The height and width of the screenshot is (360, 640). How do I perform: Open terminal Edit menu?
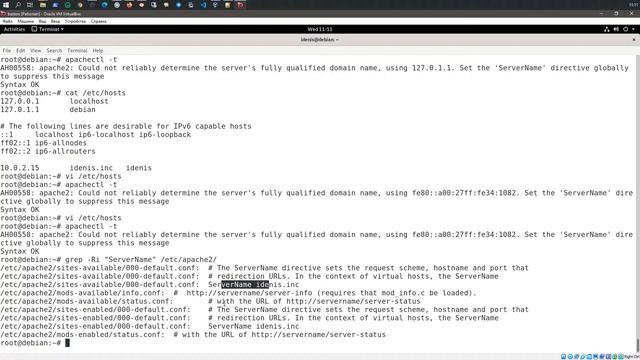pos(20,51)
